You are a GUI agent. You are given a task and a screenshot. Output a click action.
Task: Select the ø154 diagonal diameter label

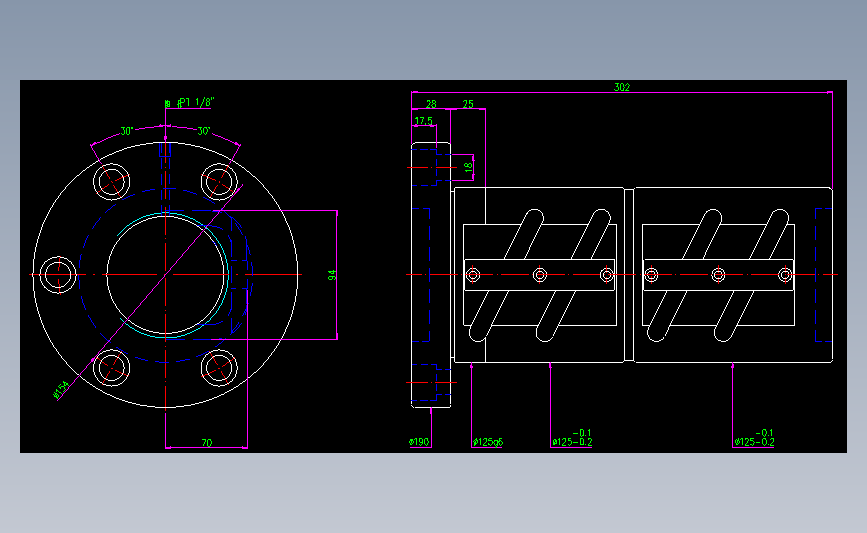(61, 389)
